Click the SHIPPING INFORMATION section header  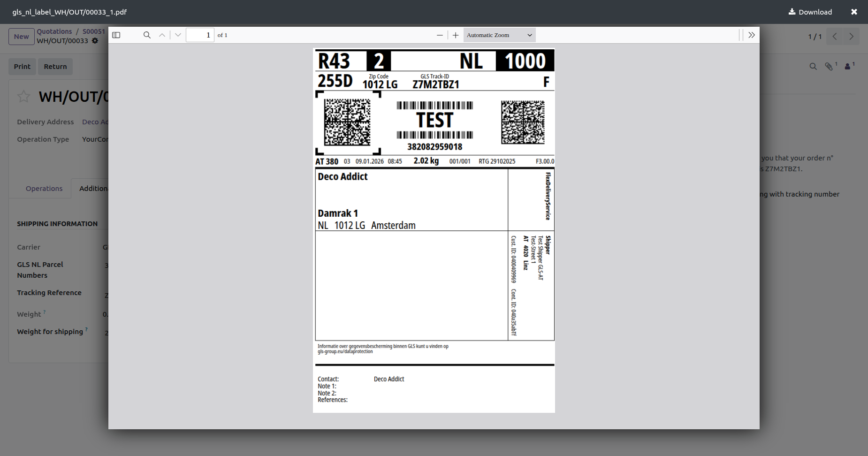point(57,224)
